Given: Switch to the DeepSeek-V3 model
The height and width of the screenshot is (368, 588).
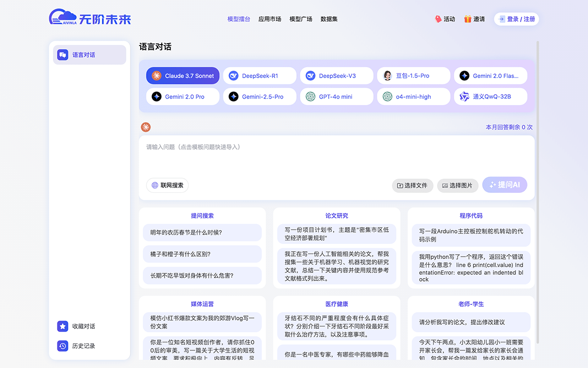Looking at the screenshot, I should pos(337,76).
